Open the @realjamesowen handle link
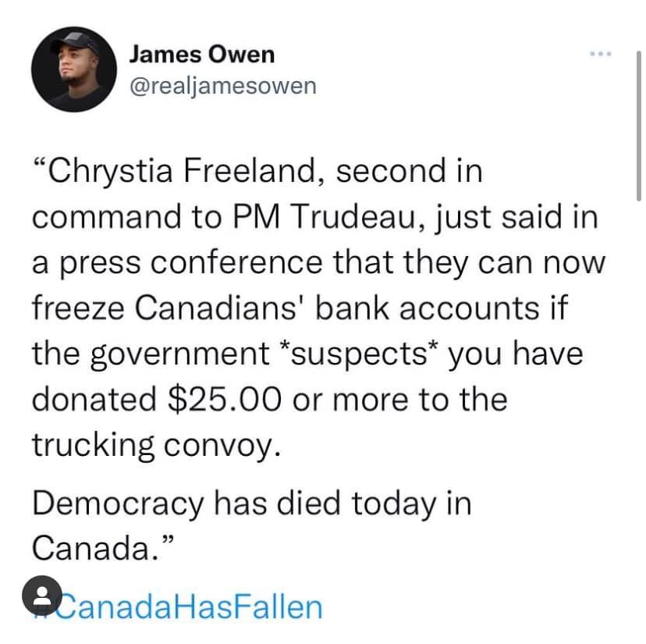 [222, 84]
